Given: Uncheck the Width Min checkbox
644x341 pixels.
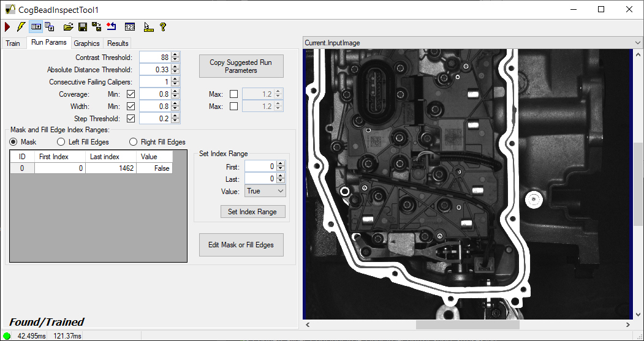Looking at the screenshot, I should click(x=131, y=107).
